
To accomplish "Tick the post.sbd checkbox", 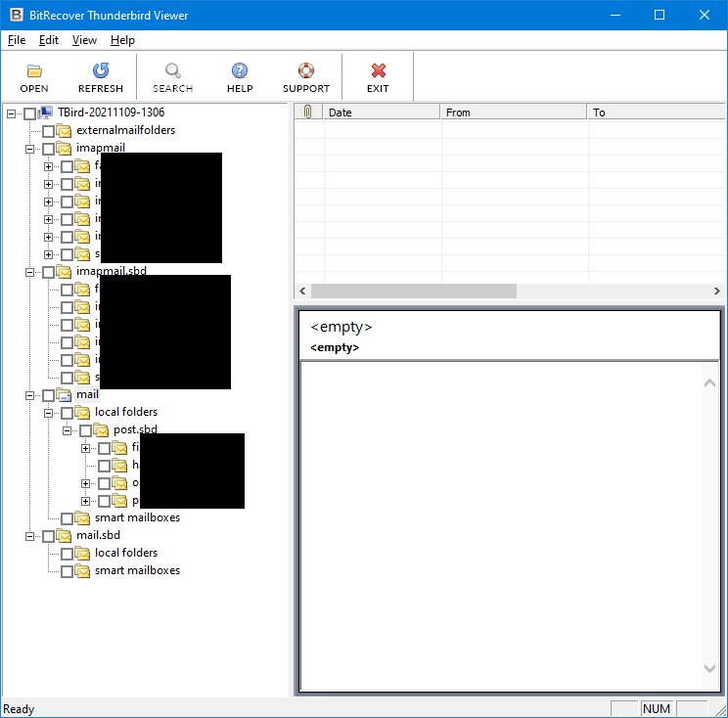I will coord(85,431).
